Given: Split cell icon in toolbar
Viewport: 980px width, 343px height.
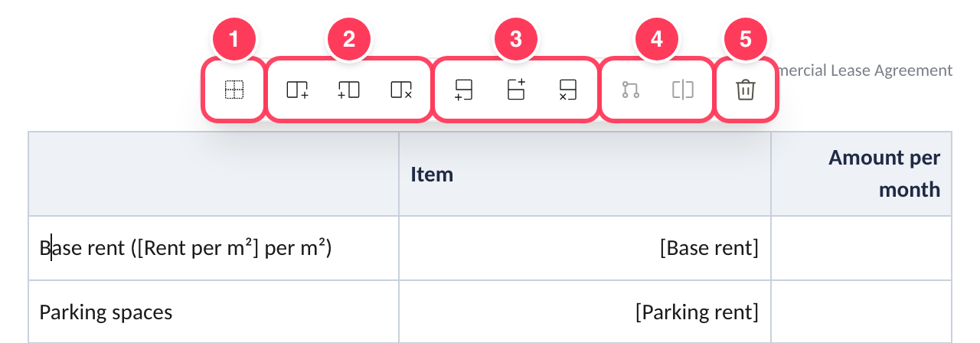Looking at the screenshot, I should click(682, 90).
